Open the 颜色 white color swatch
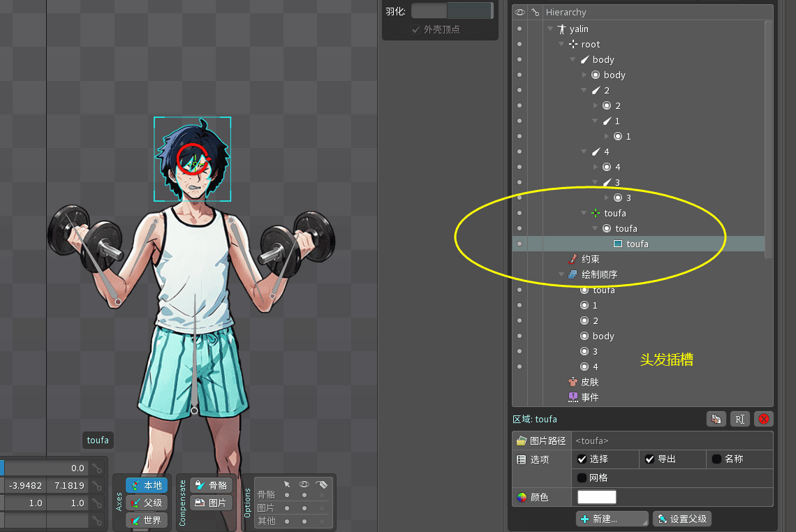The width and height of the screenshot is (796, 532). [x=596, y=497]
